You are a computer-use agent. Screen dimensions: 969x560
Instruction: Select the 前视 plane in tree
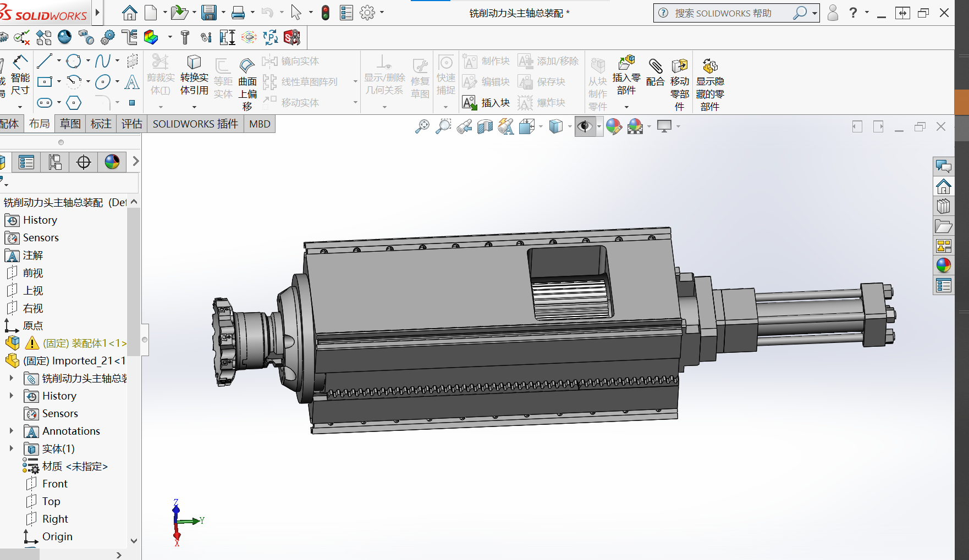point(33,273)
